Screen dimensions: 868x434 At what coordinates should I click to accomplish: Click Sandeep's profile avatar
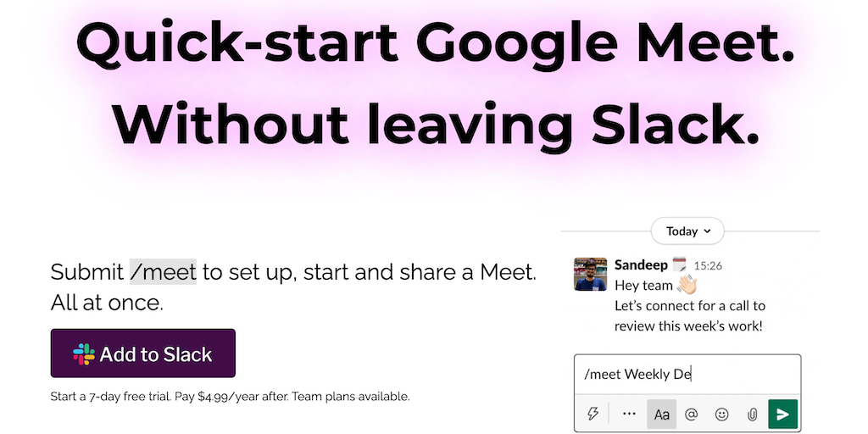pos(590,274)
